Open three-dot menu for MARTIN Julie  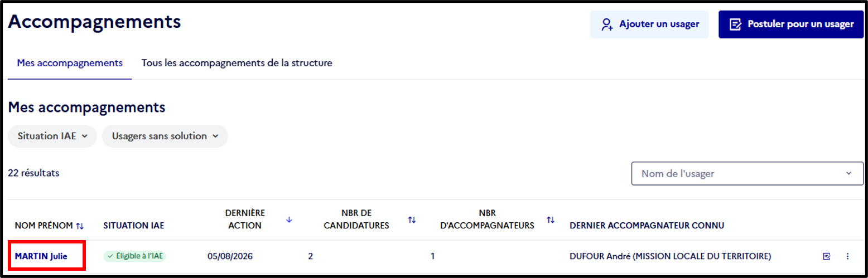click(x=848, y=256)
